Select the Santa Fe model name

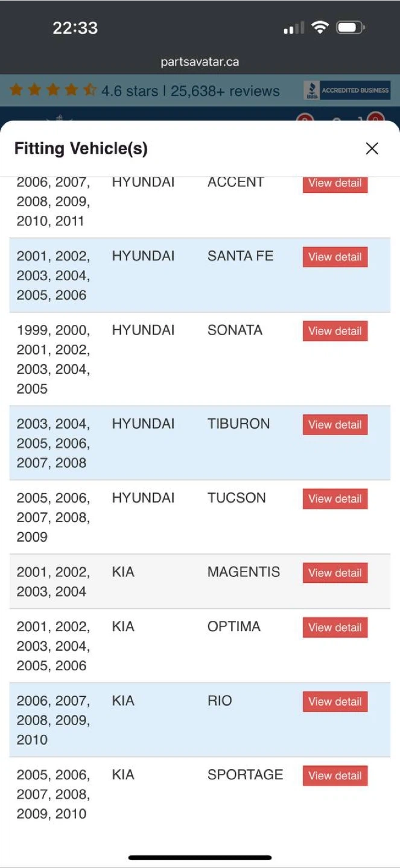point(240,256)
